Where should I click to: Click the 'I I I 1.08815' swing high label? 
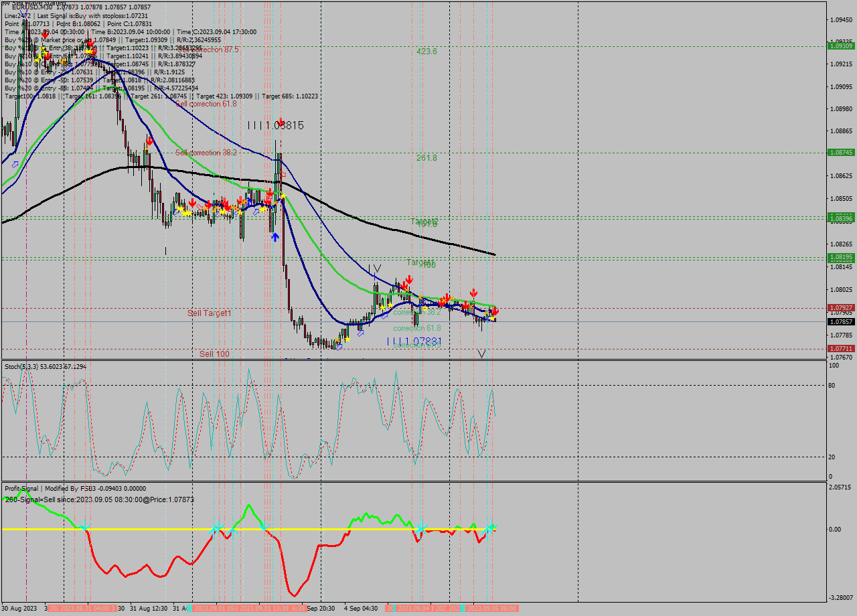275,125
